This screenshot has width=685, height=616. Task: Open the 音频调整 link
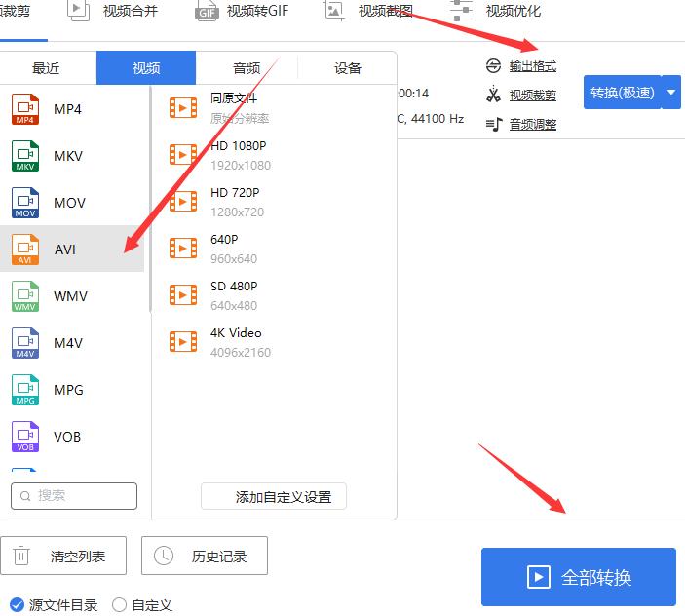pos(533,125)
